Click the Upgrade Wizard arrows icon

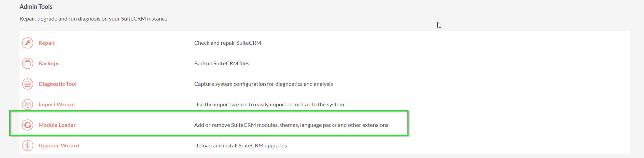pos(28,146)
